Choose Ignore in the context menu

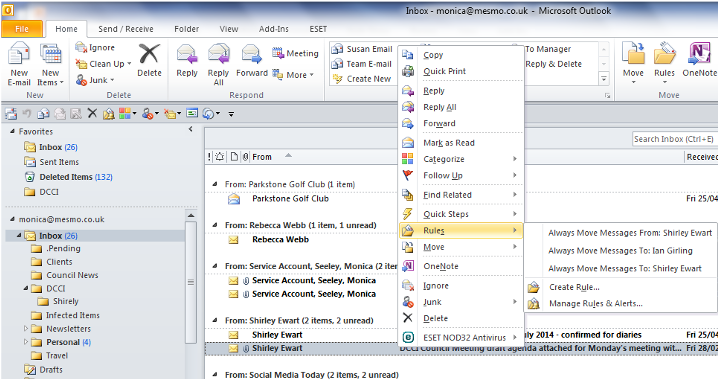(461, 286)
